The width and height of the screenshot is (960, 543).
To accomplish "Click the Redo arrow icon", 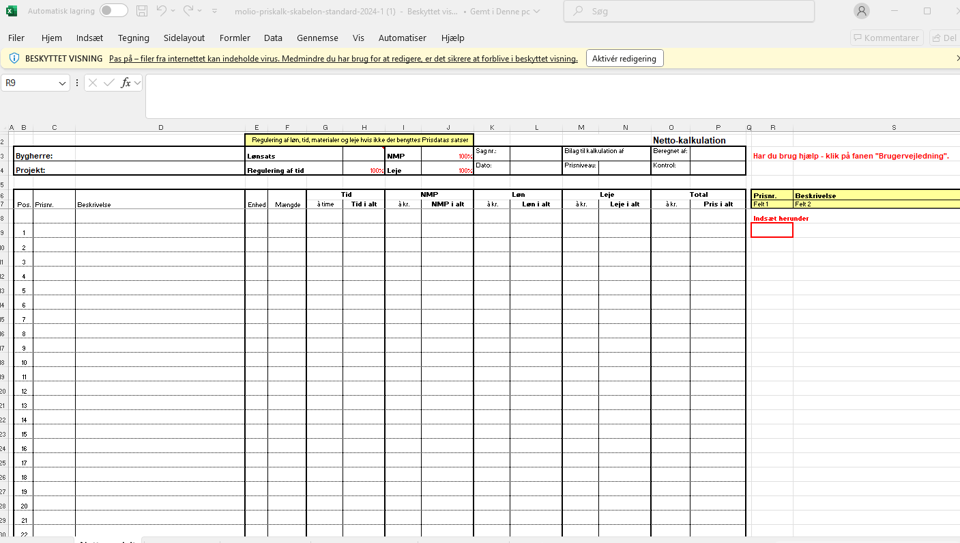I will (x=187, y=11).
